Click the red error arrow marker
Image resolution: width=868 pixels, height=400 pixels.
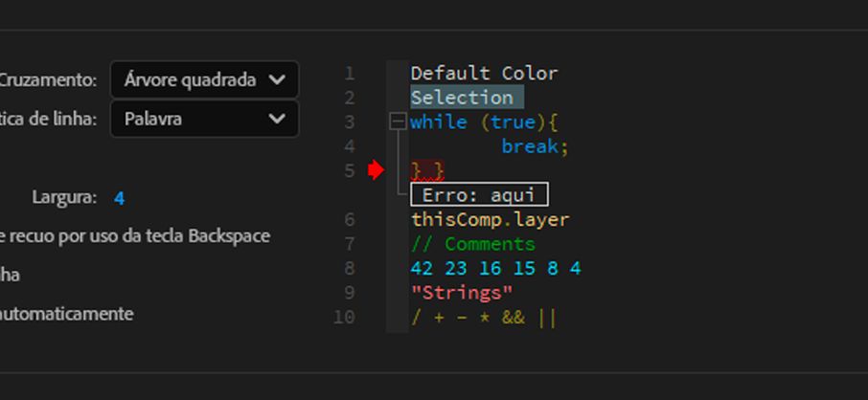[x=376, y=170]
